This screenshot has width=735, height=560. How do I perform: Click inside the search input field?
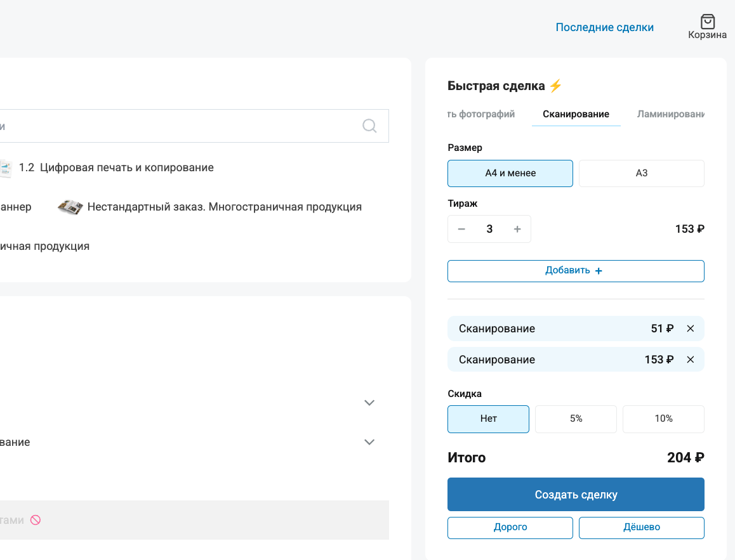point(190,126)
